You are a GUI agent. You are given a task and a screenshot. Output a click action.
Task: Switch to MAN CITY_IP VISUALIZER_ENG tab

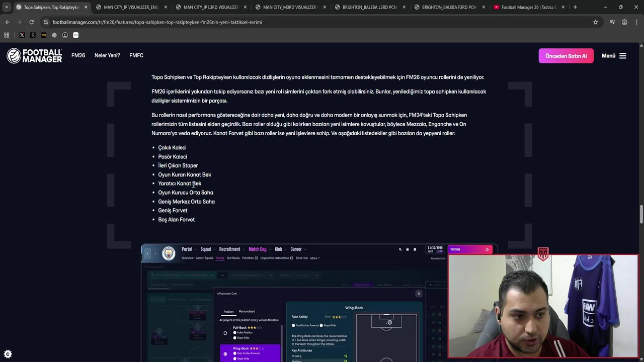coord(131,7)
